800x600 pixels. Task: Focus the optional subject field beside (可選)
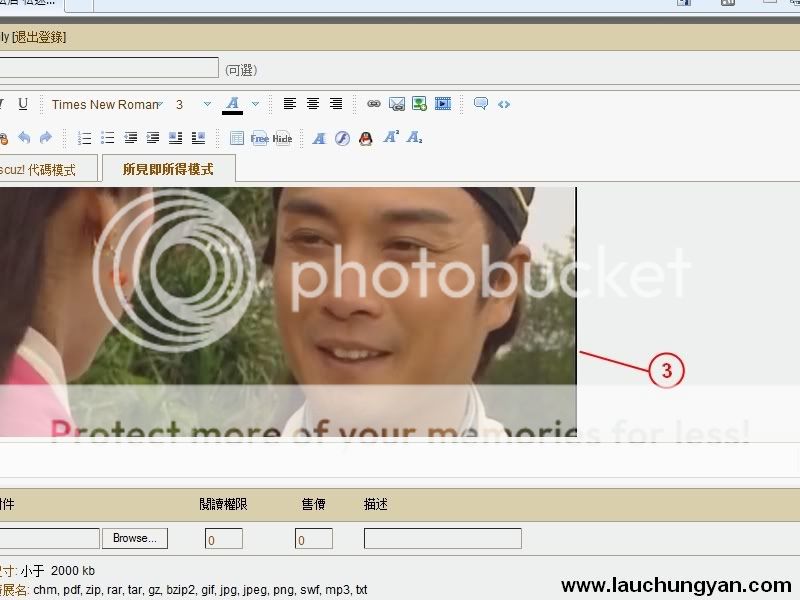[x=109, y=68]
